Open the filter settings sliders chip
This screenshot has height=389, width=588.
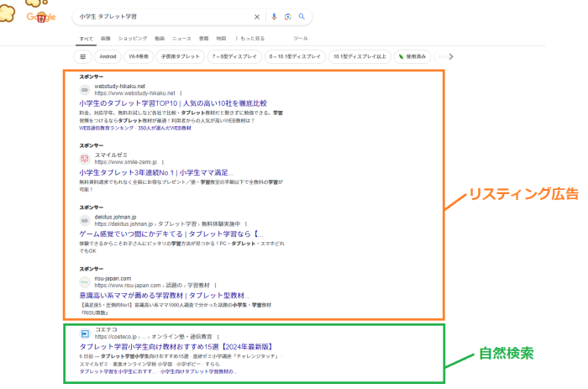click(x=83, y=56)
